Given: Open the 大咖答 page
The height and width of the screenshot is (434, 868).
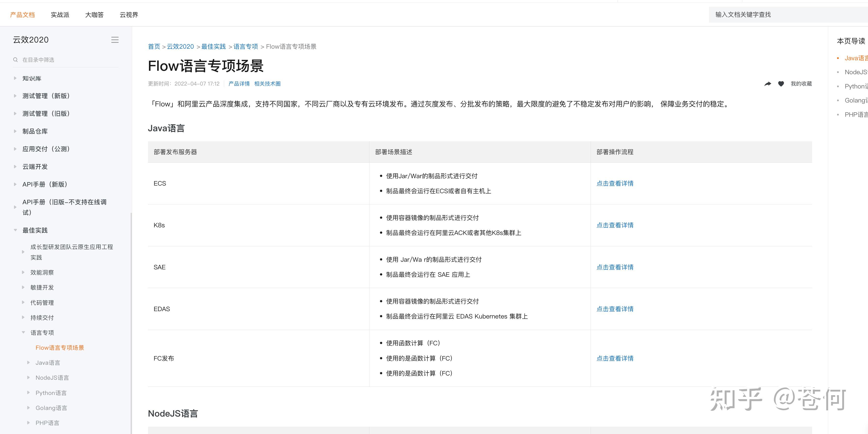Looking at the screenshot, I should tap(94, 14).
